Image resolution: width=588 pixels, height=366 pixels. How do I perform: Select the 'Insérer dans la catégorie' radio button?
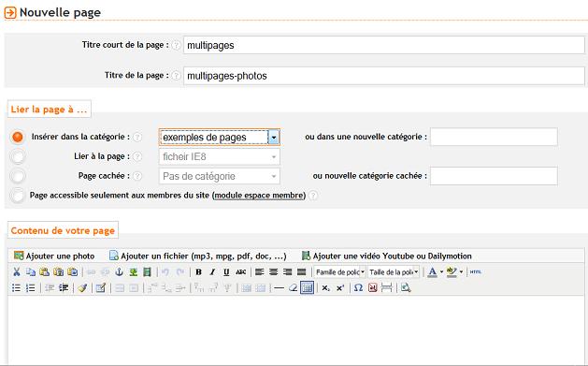click(18, 137)
